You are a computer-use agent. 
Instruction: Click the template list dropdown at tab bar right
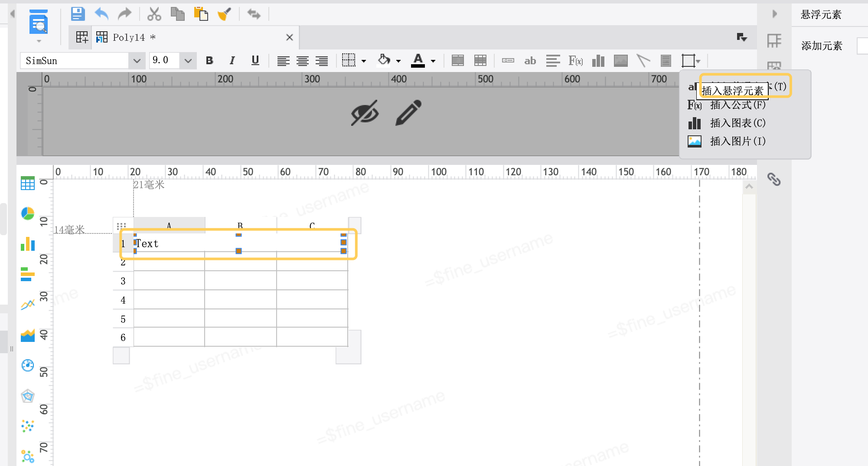742,37
